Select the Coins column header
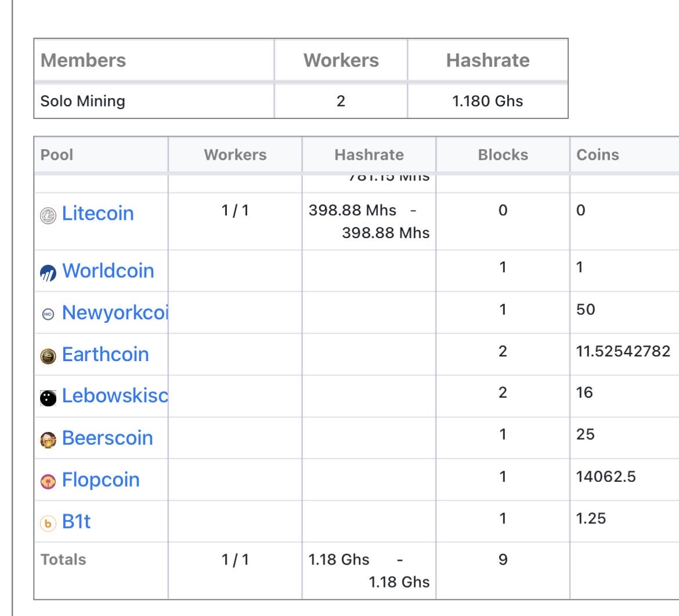The height and width of the screenshot is (616, 679). tap(598, 155)
